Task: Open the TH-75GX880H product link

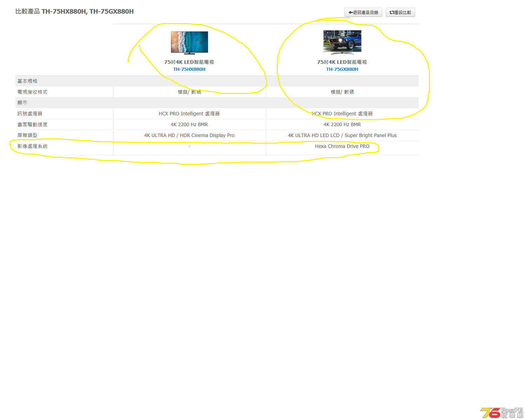Action: (x=342, y=69)
